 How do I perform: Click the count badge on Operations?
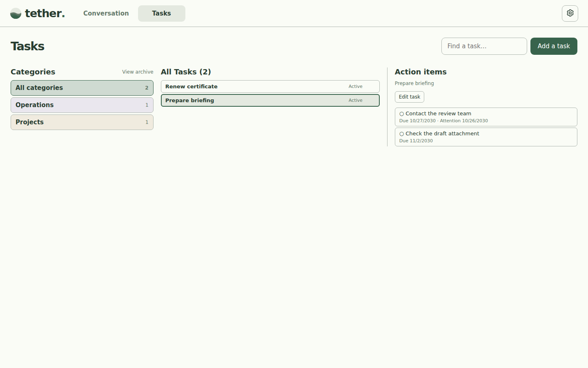pos(147,105)
